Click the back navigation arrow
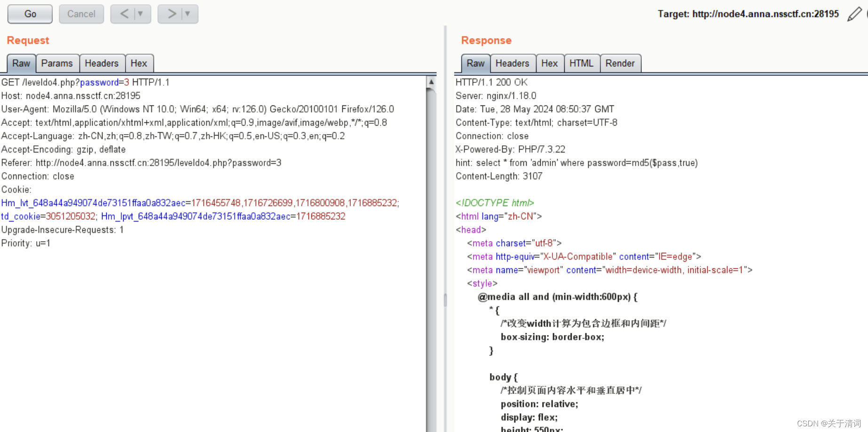This screenshot has height=432, width=868. coord(124,14)
